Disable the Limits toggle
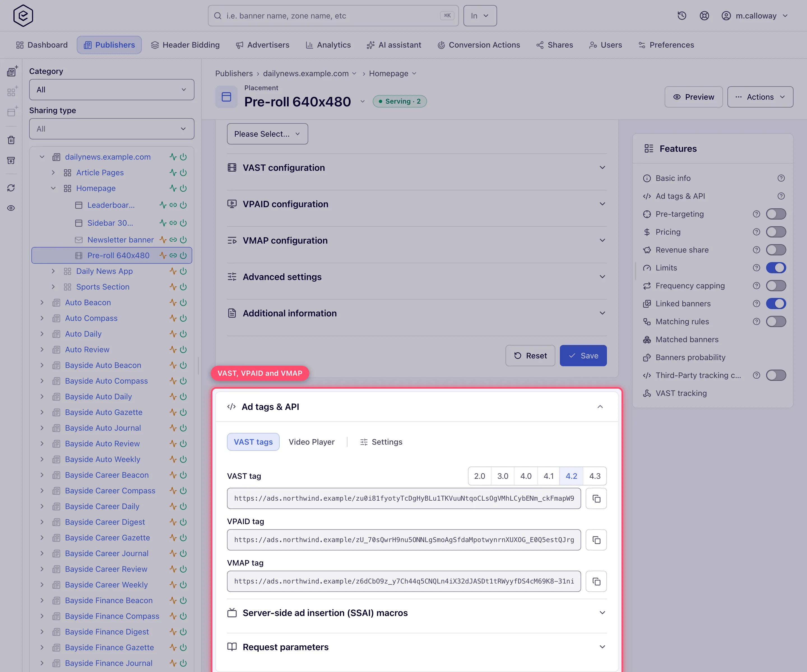This screenshot has height=672, width=807. tap(776, 268)
